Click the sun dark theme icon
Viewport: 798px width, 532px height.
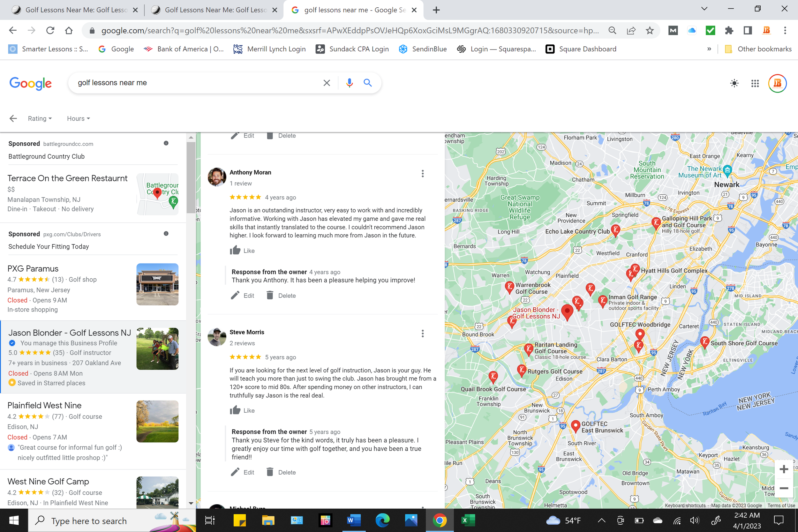pyautogui.click(x=734, y=84)
